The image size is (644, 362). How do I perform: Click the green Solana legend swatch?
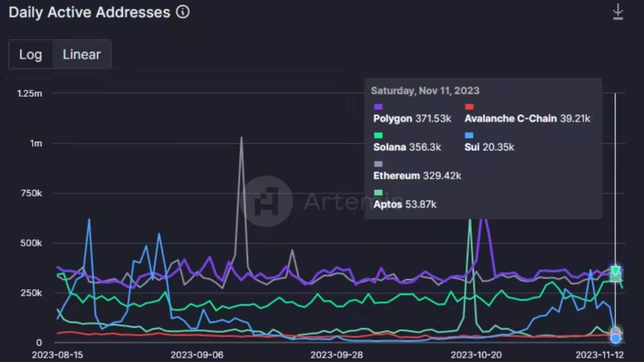[x=378, y=135]
